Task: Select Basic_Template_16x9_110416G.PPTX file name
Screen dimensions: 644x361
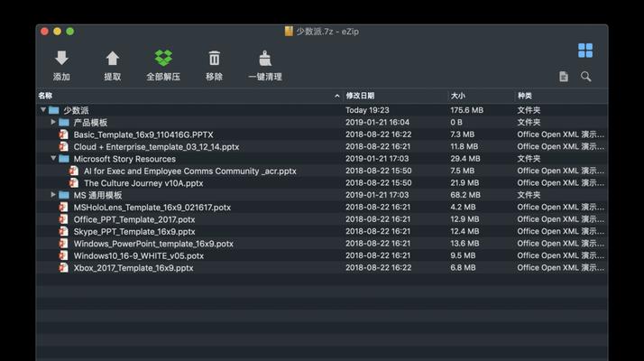Action: [143, 134]
